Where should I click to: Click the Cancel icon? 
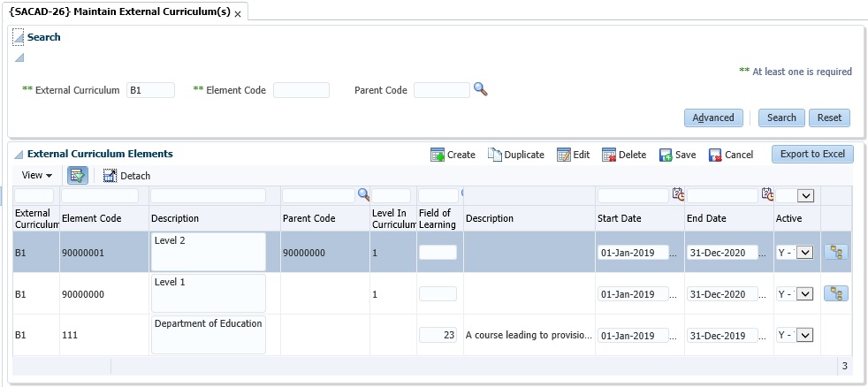pyautogui.click(x=715, y=155)
